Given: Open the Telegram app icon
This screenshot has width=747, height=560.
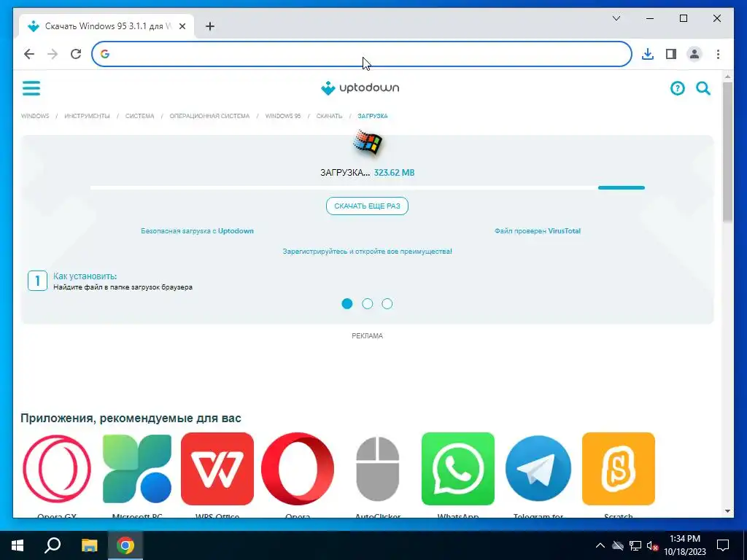Looking at the screenshot, I should (538, 469).
